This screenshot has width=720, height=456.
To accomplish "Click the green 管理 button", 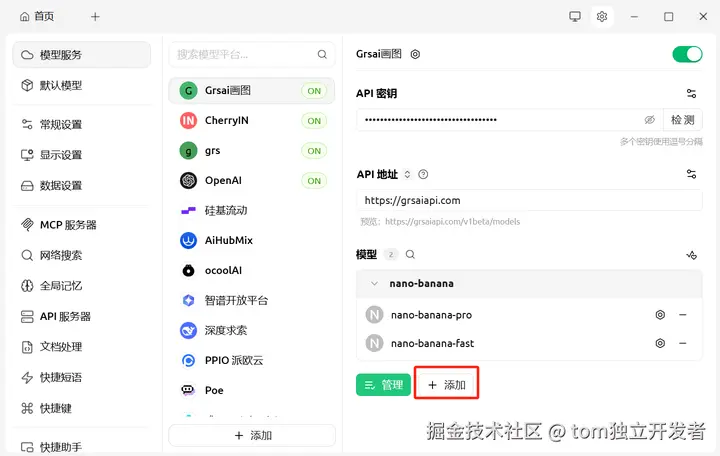I will pos(383,385).
